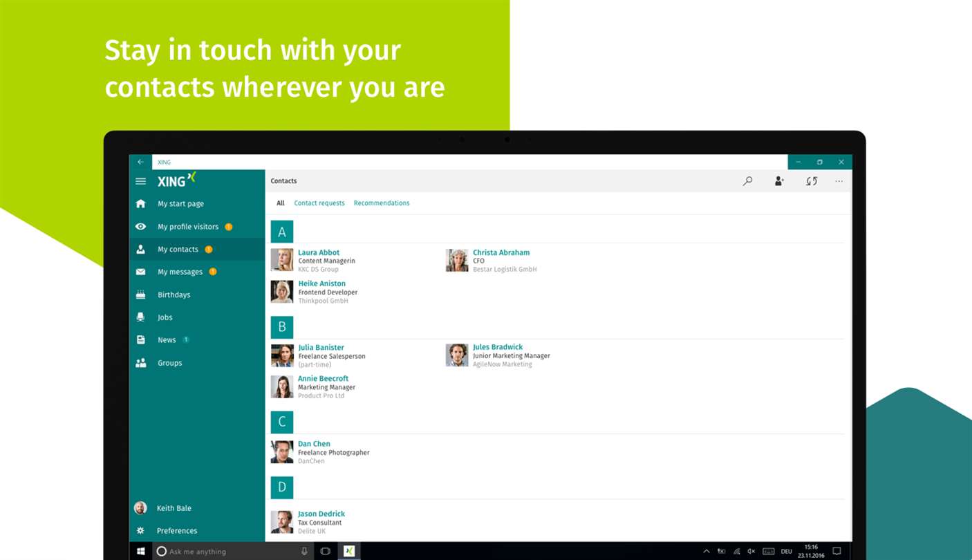The width and height of the screenshot is (972, 560).
Task: Open Heike Aniston's profile link
Action: (321, 283)
